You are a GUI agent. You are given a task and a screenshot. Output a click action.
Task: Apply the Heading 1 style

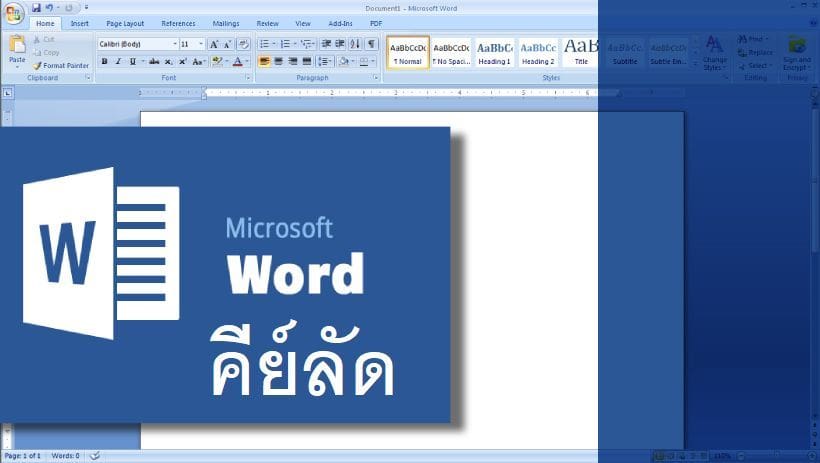pyautogui.click(x=494, y=52)
